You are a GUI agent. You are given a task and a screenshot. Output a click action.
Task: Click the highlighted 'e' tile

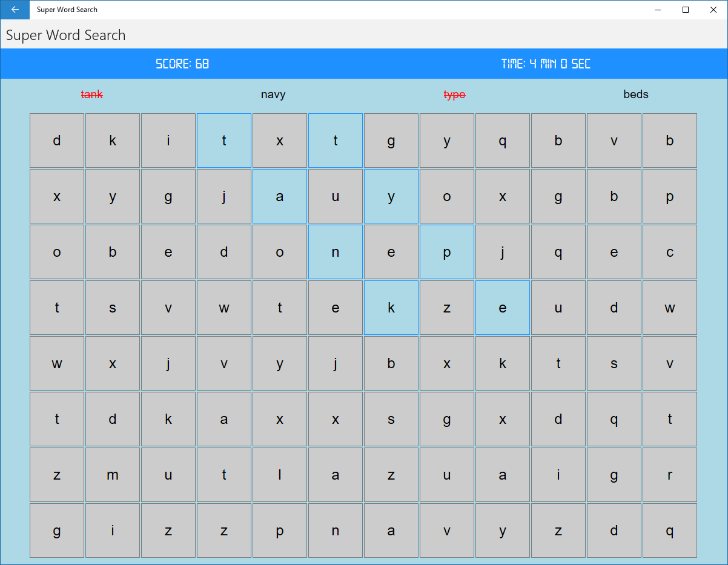(503, 308)
